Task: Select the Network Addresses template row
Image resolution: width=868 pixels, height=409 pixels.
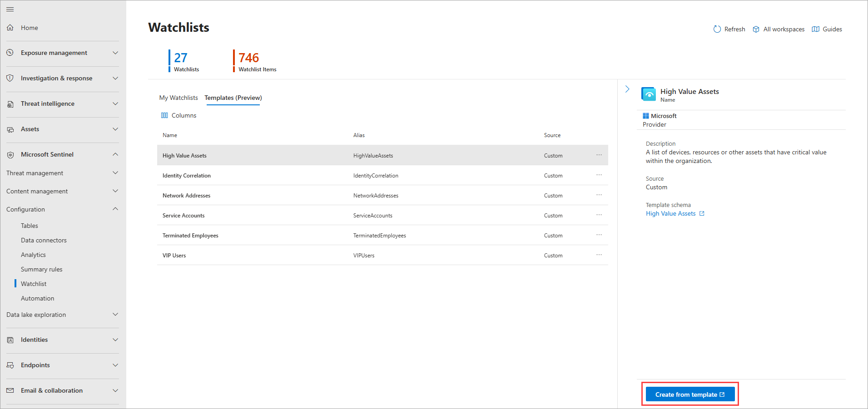Action: pos(382,195)
